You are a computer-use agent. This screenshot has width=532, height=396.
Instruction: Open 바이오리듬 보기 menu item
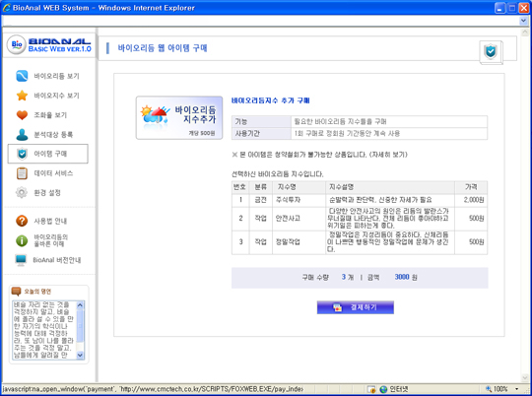(56, 76)
